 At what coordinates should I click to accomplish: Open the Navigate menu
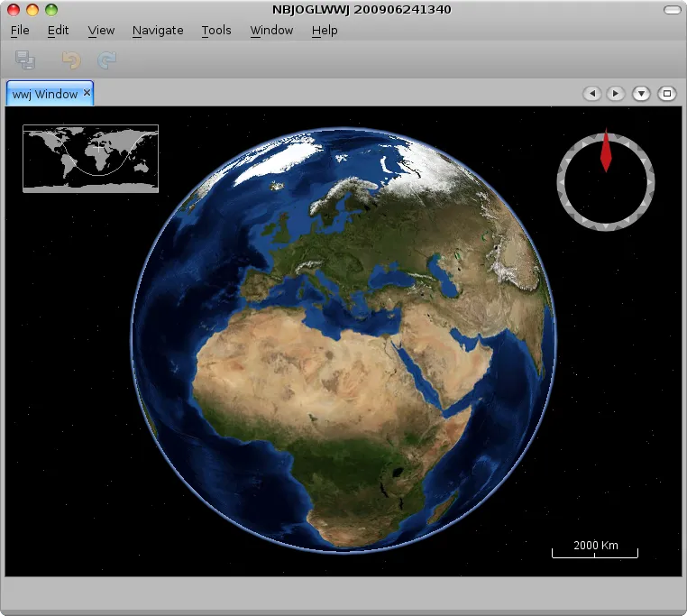158,31
